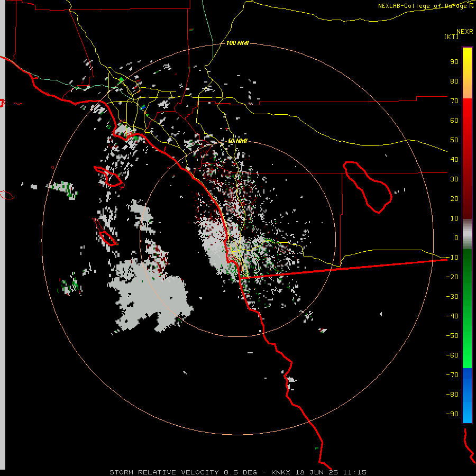Click the positive 10 scale label
476x476 pixels.
(454, 218)
